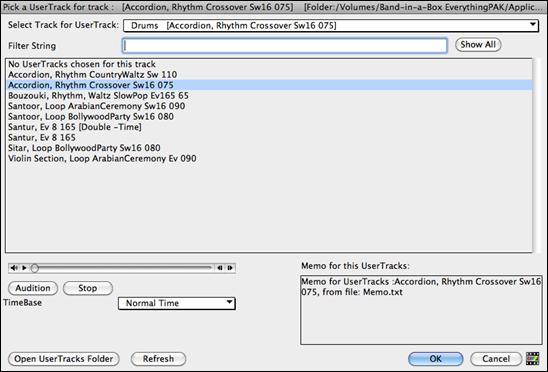Open the Select Track for UserTrack dropdown
Screen dimensions: 548x372
click(331, 26)
